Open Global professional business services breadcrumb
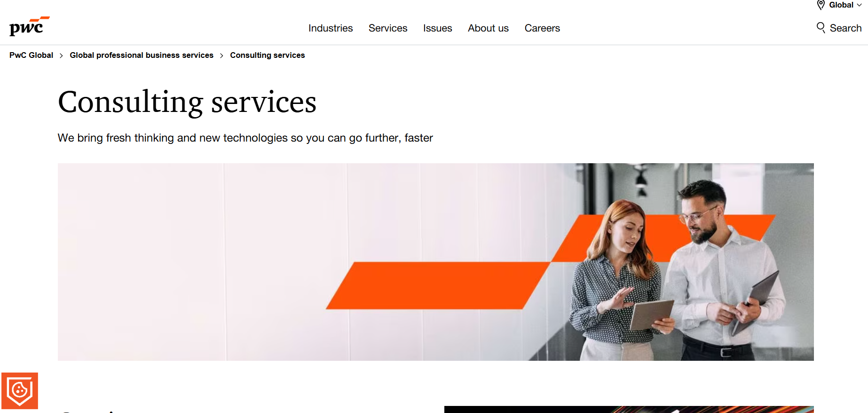The width and height of the screenshot is (868, 413). [142, 55]
